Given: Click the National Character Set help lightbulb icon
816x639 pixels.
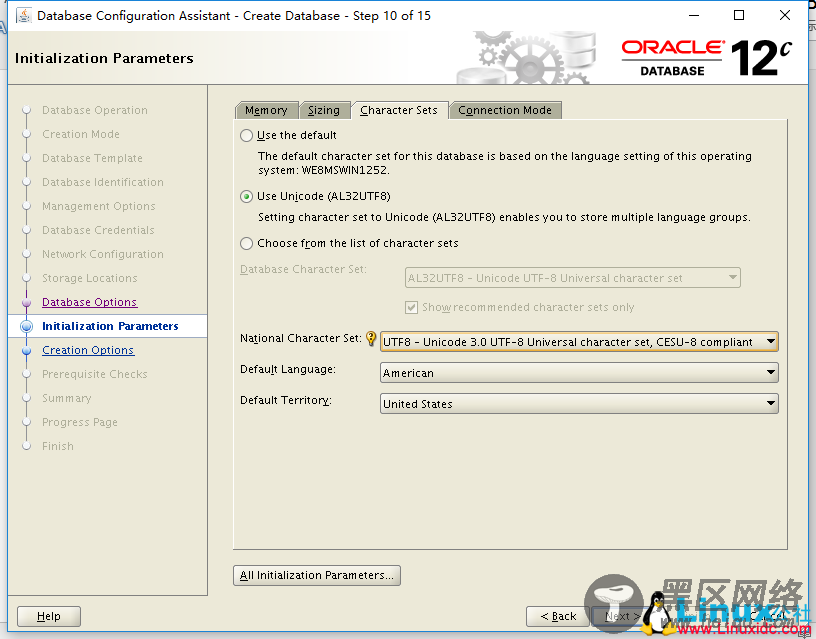Looking at the screenshot, I should click(x=371, y=338).
